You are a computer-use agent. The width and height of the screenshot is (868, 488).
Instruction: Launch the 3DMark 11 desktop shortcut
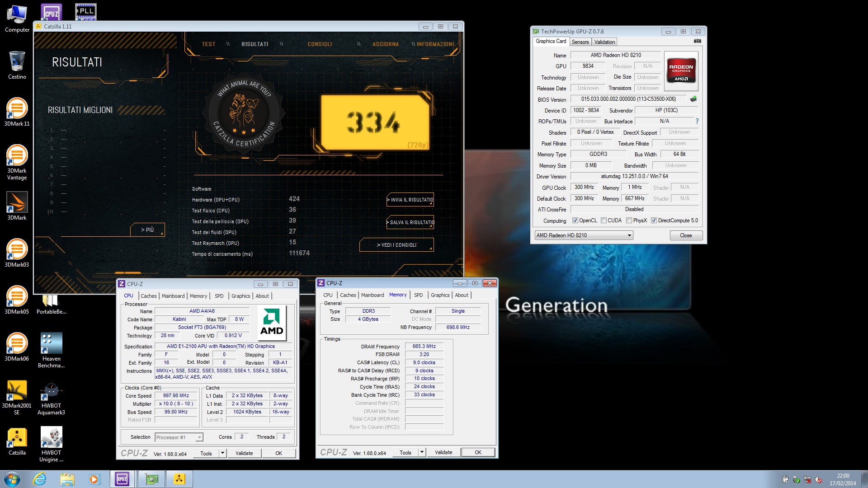pyautogui.click(x=17, y=112)
